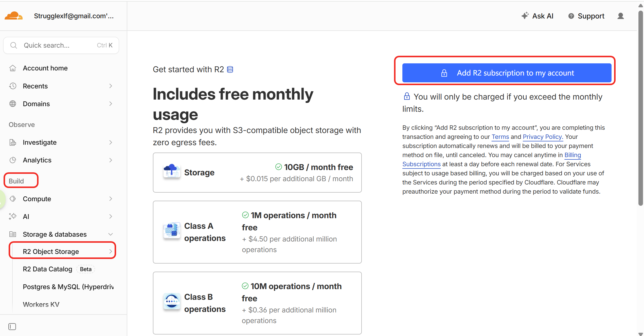Open R2 Object Storage in sidebar
The image size is (644, 336).
pyautogui.click(x=62, y=251)
